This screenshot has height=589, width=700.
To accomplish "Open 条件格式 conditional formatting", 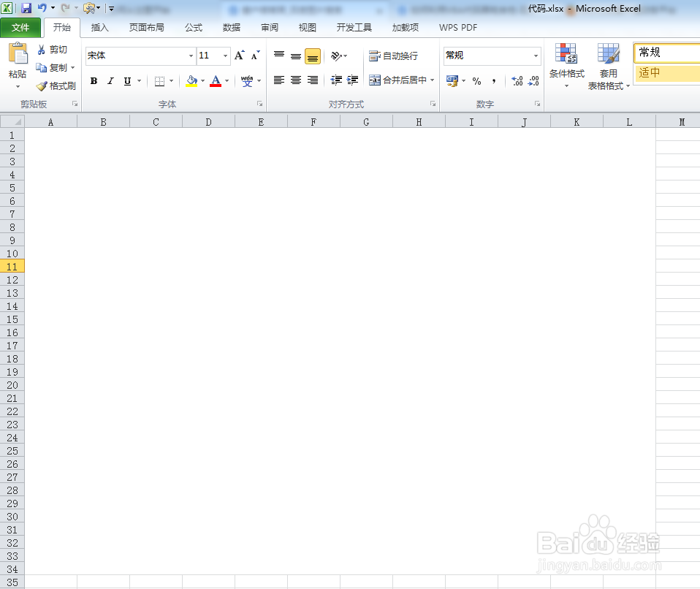I will 566,66.
